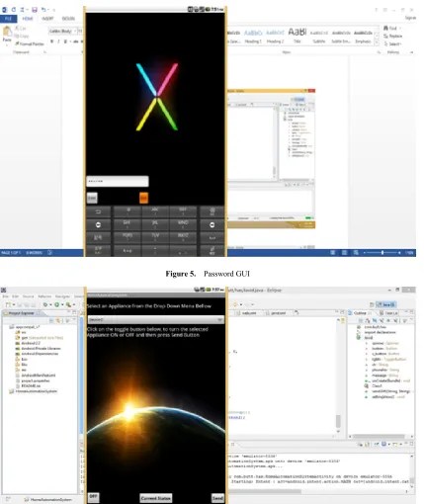Click the password input field in emulator
The height and width of the screenshot is (504, 424).
tap(118, 181)
